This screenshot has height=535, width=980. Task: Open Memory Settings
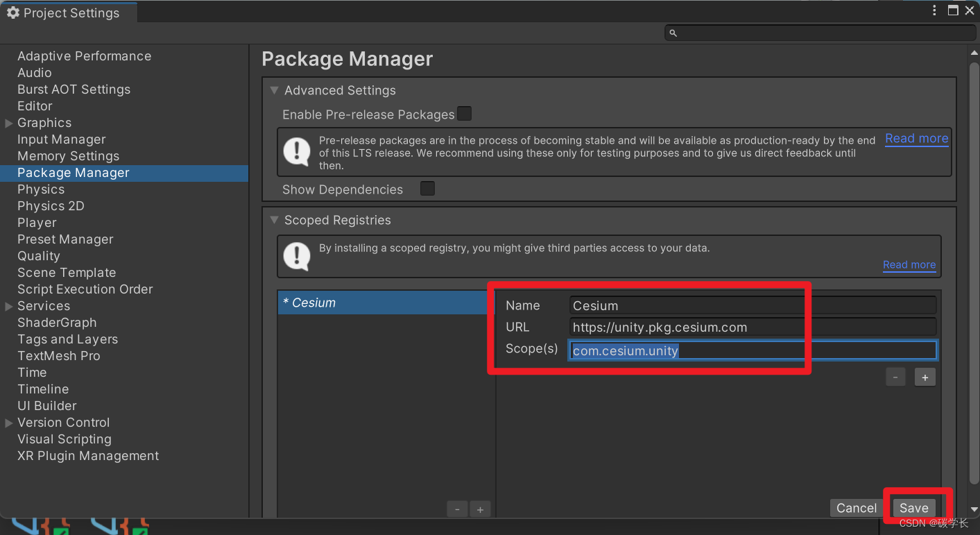coord(68,156)
